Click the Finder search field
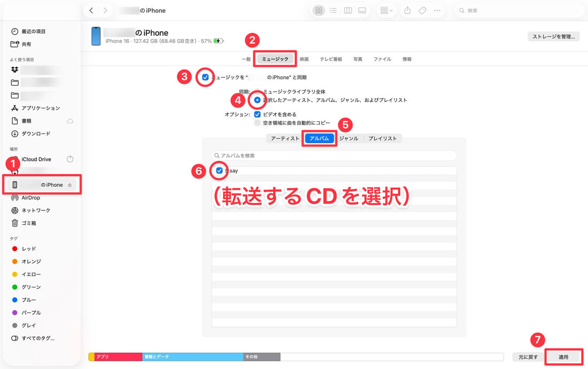The height and width of the screenshot is (369, 588). [x=520, y=11]
